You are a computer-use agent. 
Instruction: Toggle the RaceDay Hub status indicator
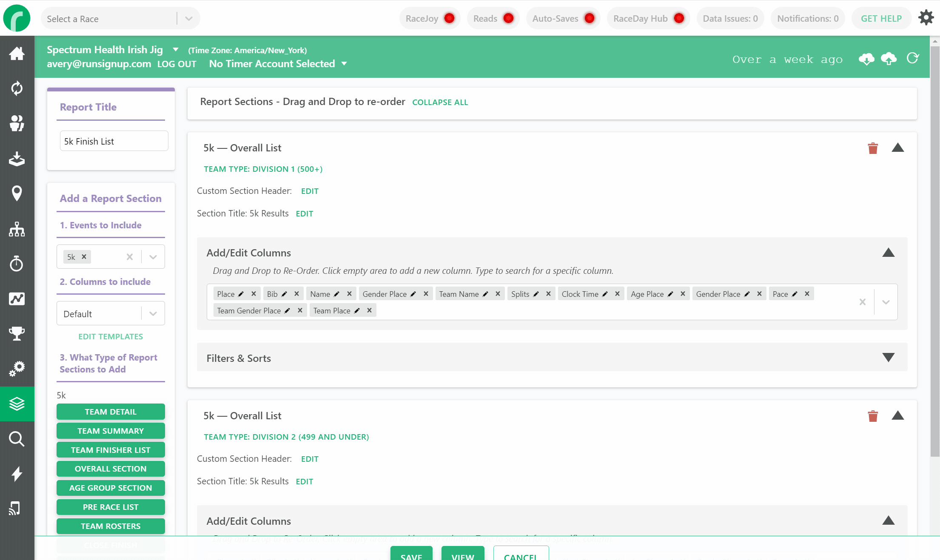[679, 18]
